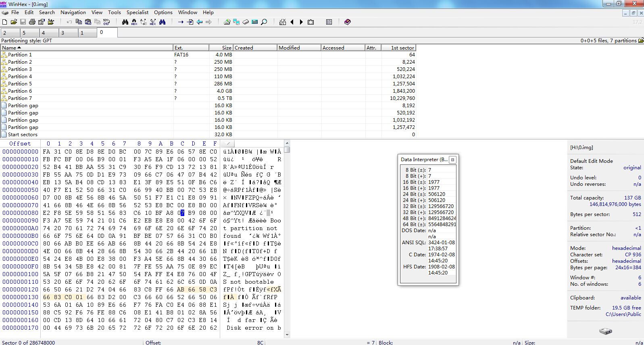Click the 'original' state value
Screen dimensions: 644x345
coord(632,168)
